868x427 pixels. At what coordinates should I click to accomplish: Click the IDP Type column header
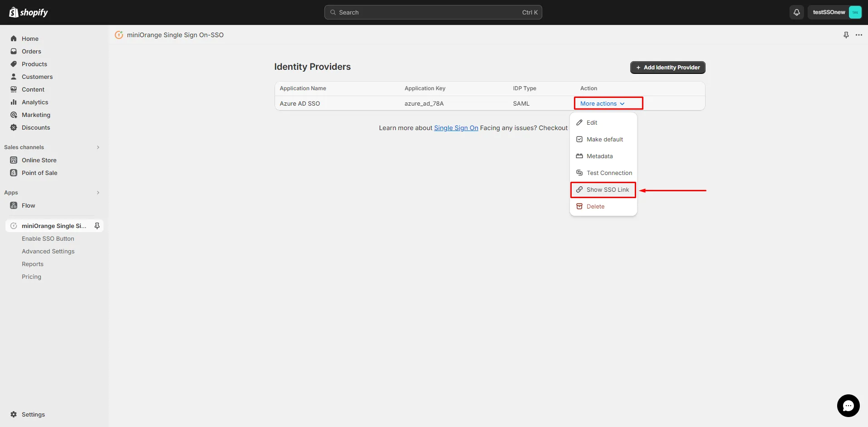[x=524, y=88]
